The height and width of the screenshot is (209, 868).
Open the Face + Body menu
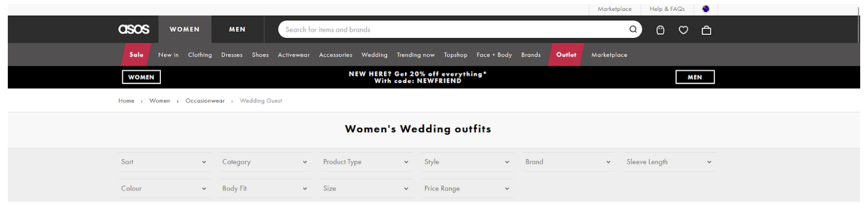(x=494, y=55)
